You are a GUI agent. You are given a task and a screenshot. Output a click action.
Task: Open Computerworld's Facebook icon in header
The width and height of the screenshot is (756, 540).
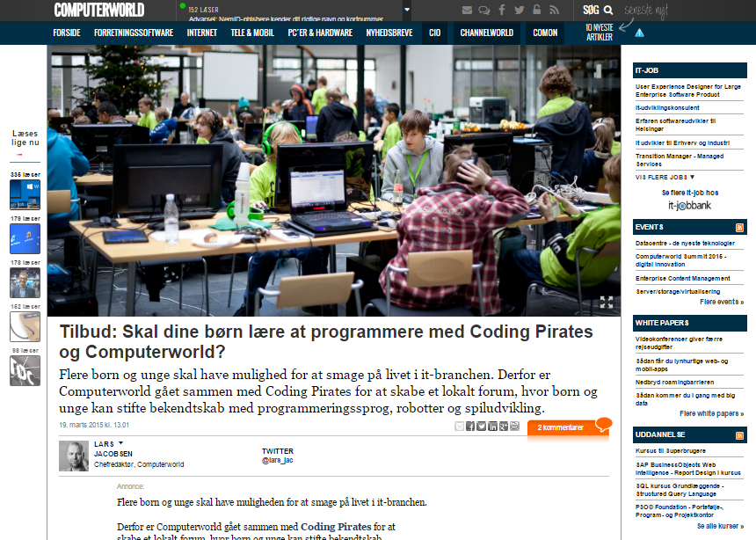(x=501, y=11)
